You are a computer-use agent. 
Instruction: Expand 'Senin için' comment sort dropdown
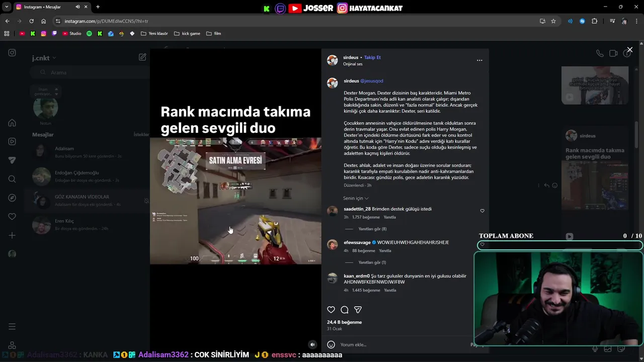(356, 198)
